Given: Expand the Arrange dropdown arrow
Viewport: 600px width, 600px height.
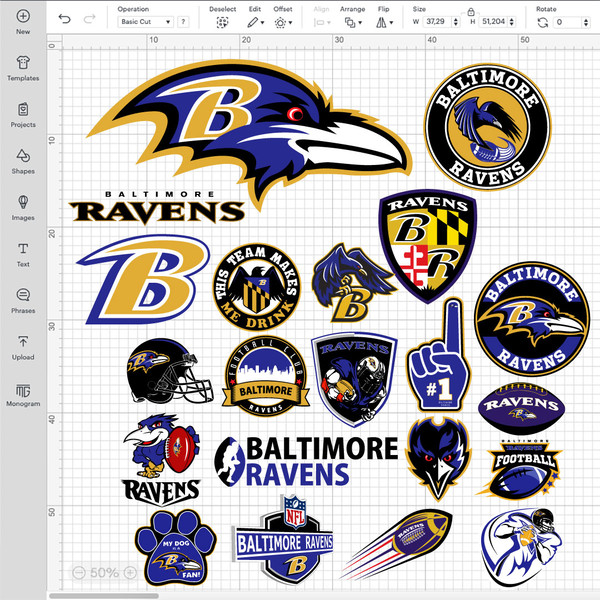Looking at the screenshot, I should point(360,23).
